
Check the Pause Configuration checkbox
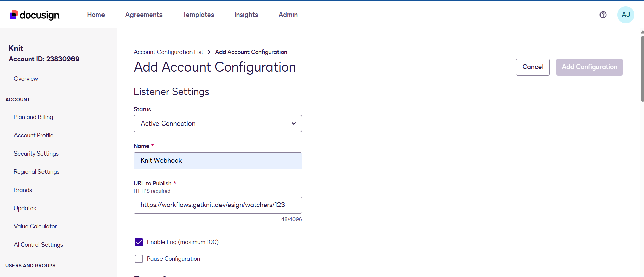[139, 259]
